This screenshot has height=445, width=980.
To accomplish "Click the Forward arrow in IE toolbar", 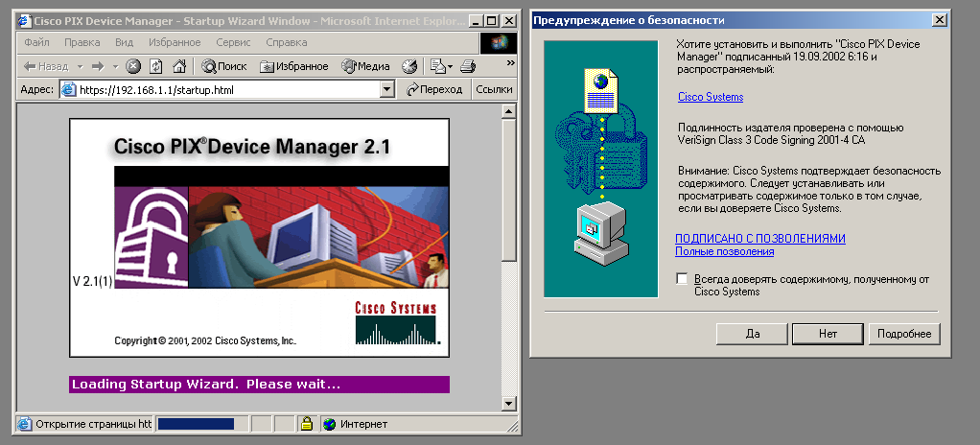I will click(x=98, y=66).
